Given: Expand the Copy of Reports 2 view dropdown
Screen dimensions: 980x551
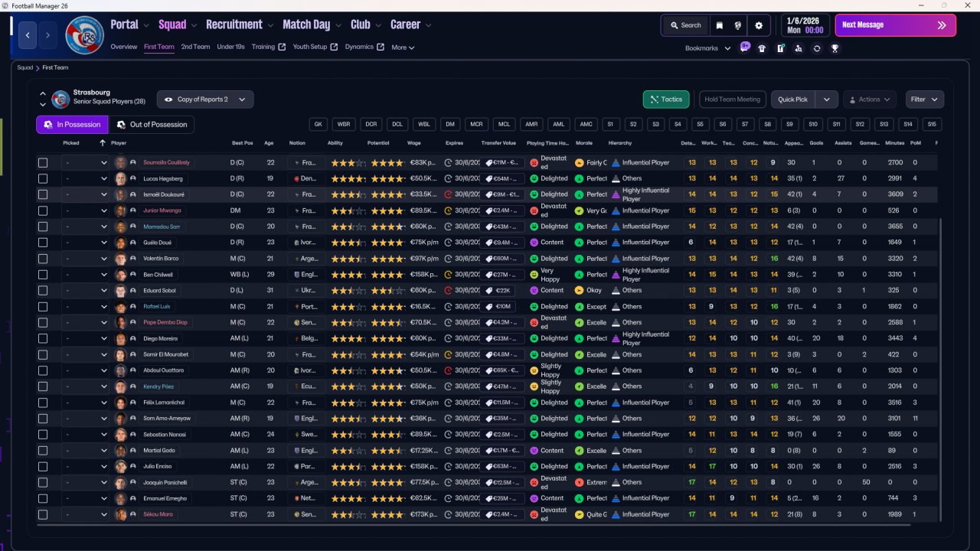Looking at the screenshot, I should click(x=205, y=99).
